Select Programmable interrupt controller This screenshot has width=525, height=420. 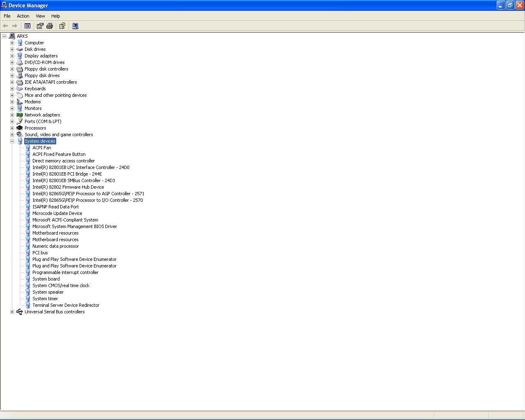click(66, 272)
